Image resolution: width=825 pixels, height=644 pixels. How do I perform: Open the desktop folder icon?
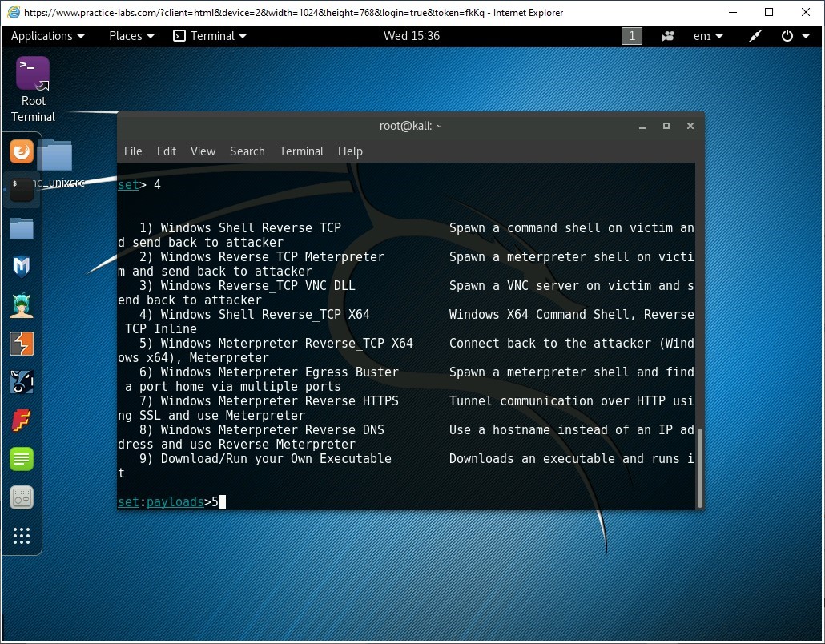[54, 155]
